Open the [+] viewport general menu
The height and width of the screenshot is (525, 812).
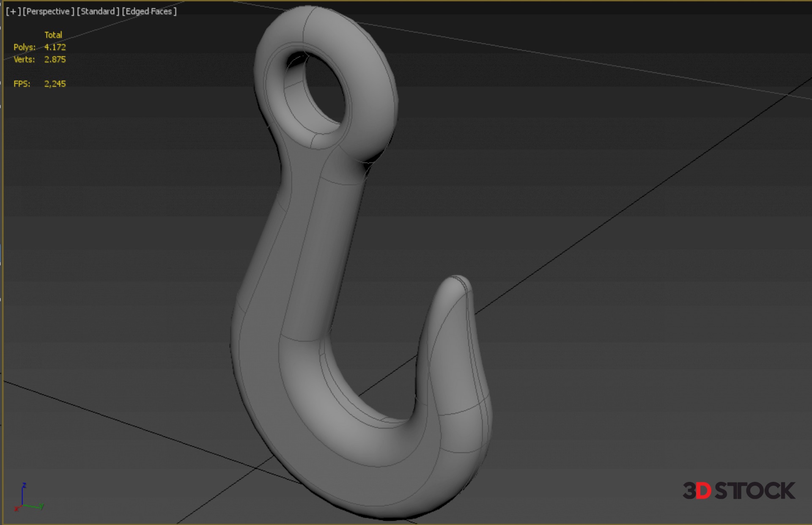13,11
